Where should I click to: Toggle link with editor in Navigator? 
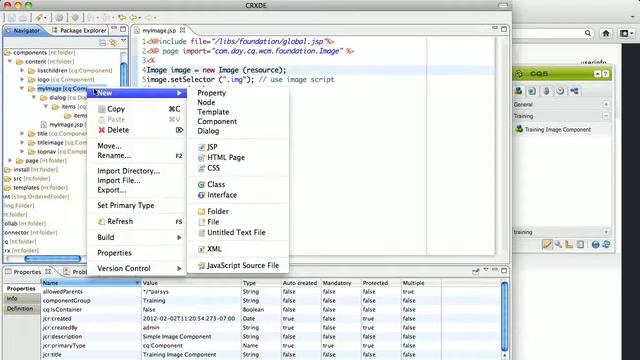coord(113,42)
